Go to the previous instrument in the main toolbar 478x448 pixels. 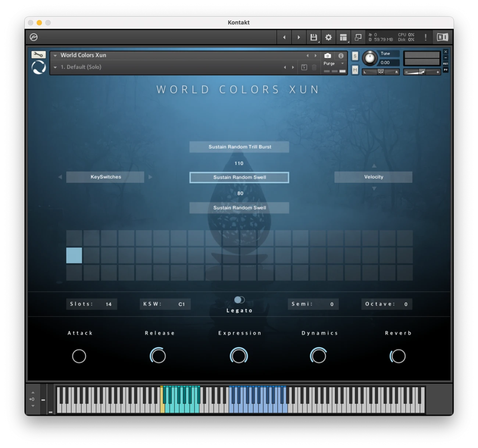tap(284, 37)
